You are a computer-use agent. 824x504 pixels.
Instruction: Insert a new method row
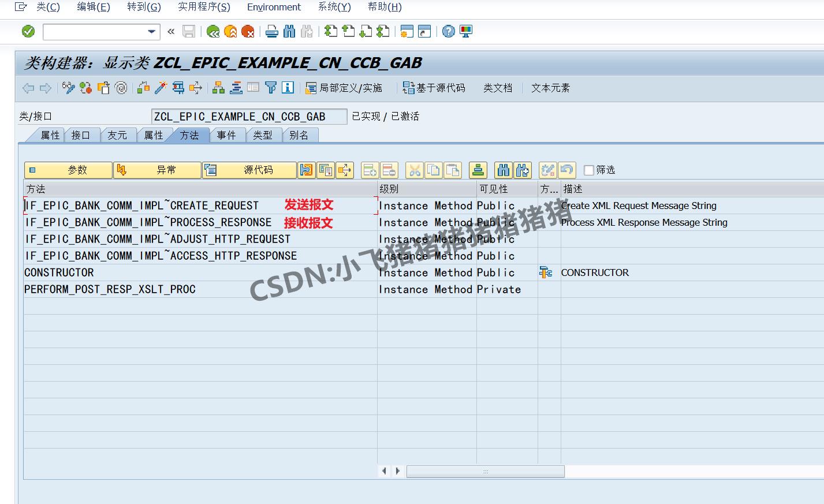pos(370,170)
